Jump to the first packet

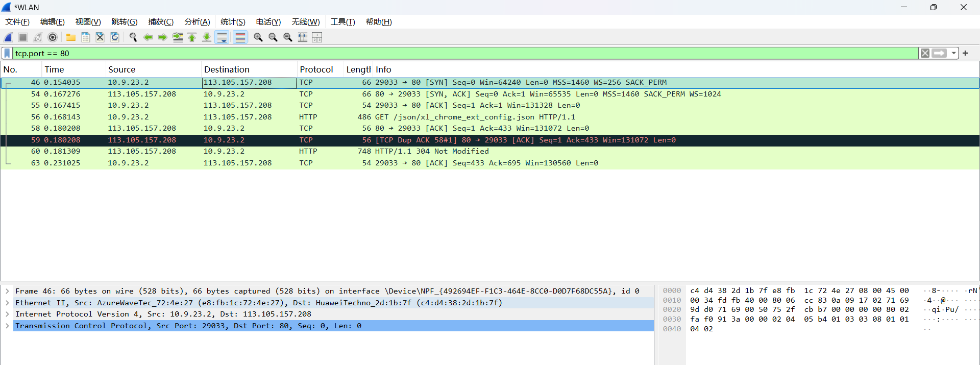192,37
